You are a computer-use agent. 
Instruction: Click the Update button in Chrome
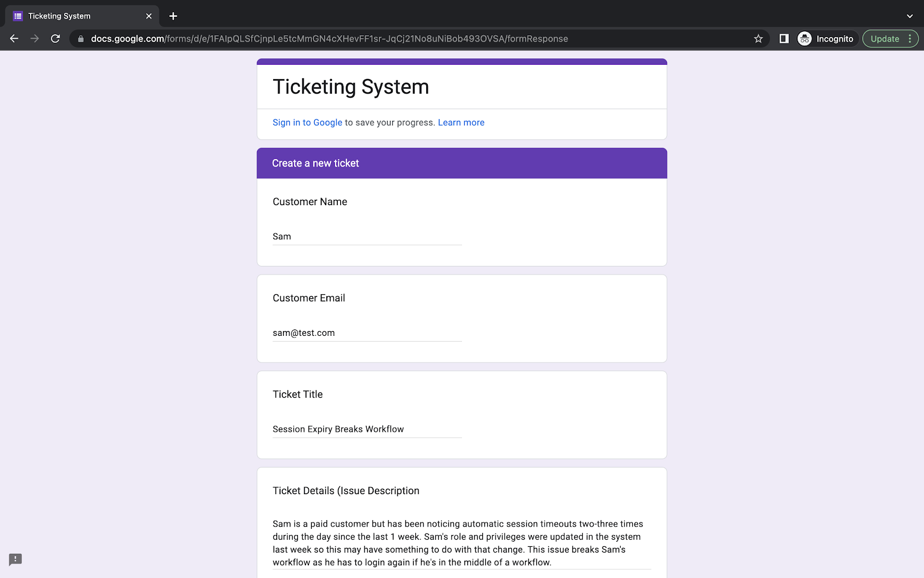click(885, 39)
